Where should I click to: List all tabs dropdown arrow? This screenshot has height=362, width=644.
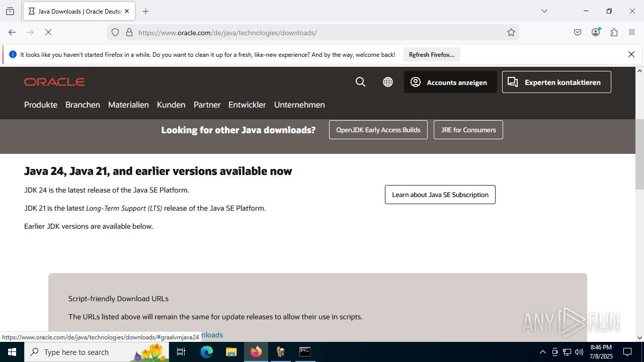tap(544, 11)
